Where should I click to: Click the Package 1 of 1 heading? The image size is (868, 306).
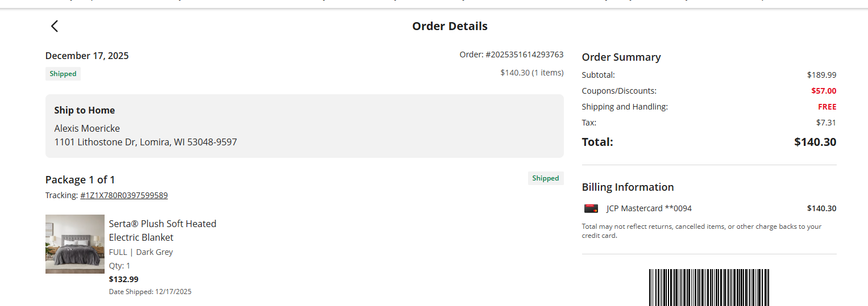[80, 179]
